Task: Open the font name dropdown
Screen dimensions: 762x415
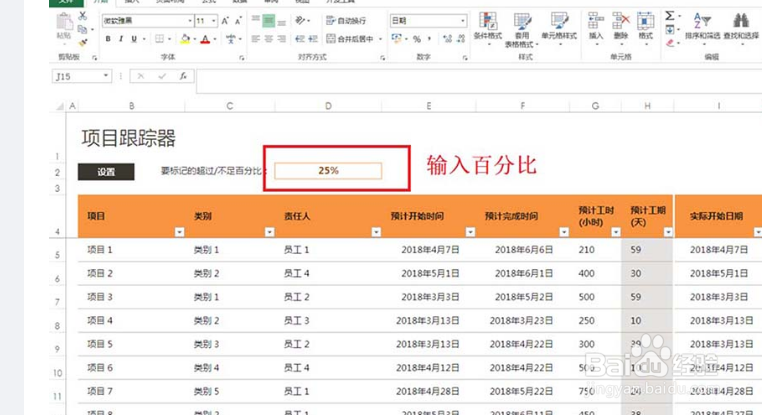Action: point(190,21)
